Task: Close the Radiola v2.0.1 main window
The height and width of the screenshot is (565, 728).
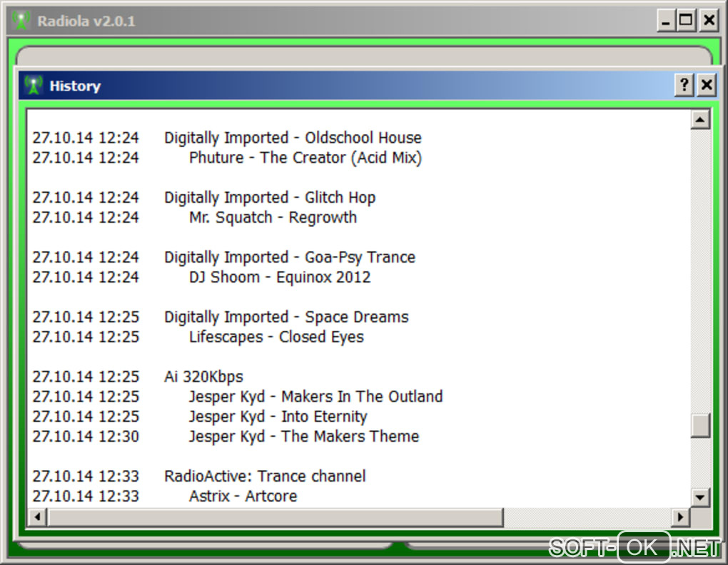Action: (x=709, y=21)
